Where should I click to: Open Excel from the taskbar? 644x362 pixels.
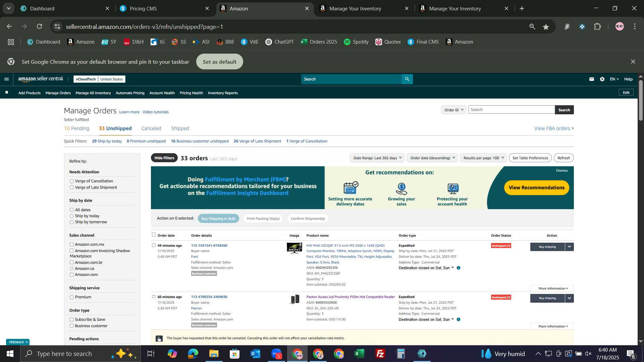coord(360,354)
